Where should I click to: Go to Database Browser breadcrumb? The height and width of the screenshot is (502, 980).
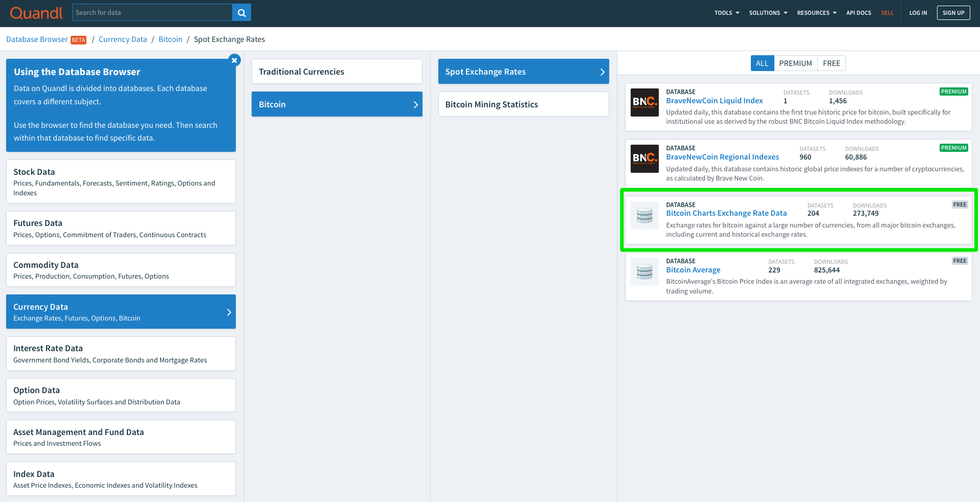[37, 39]
